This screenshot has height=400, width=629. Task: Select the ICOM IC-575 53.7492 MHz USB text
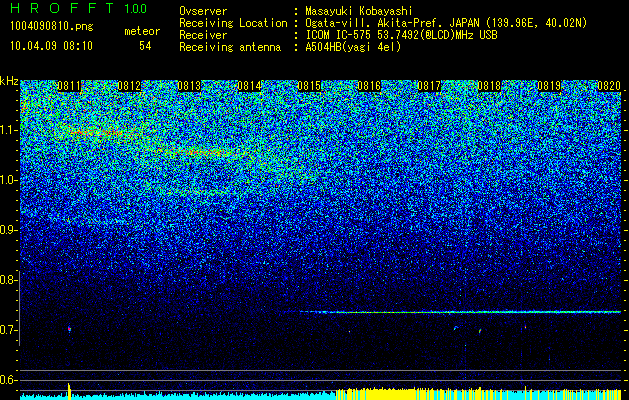[401, 35]
